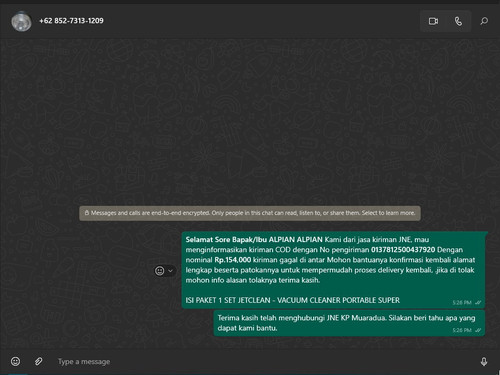Open the emoji picker in message bar

(x=15, y=361)
